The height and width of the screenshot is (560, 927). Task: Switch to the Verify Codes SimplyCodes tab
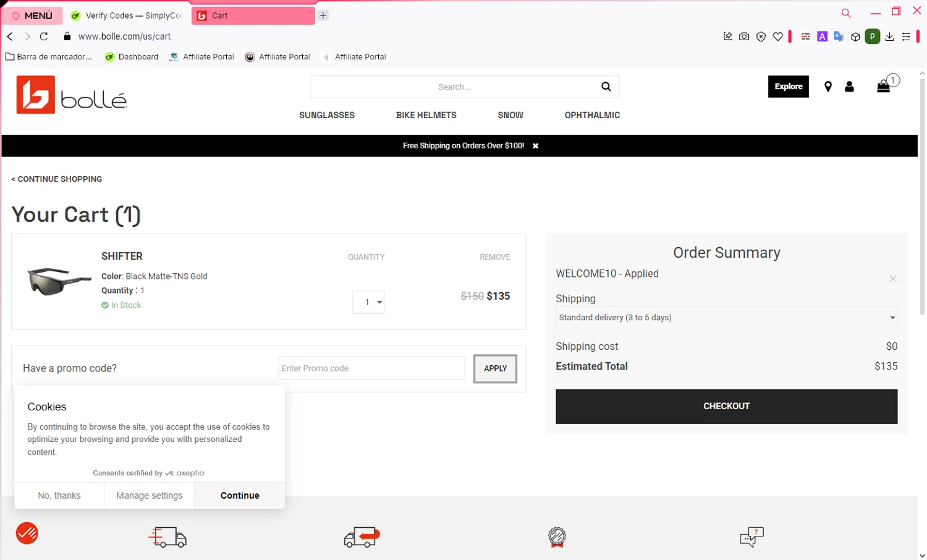(x=127, y=15)
